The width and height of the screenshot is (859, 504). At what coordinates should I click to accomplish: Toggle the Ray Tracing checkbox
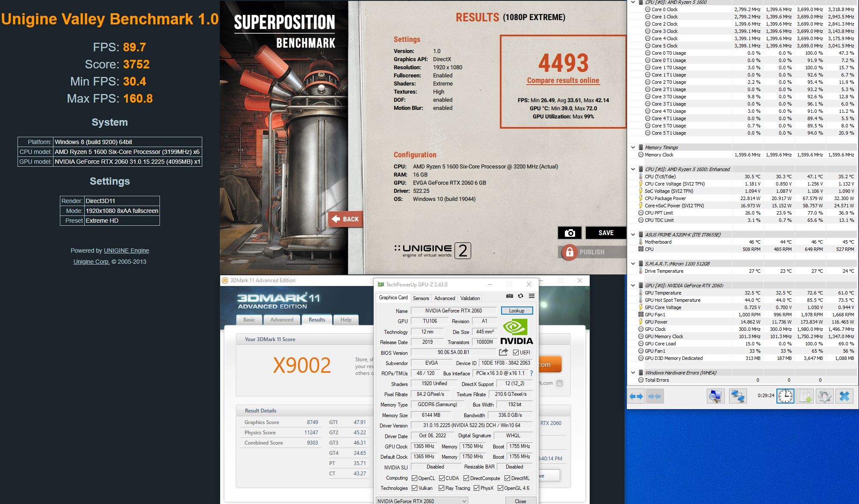[x=441, y=488]
